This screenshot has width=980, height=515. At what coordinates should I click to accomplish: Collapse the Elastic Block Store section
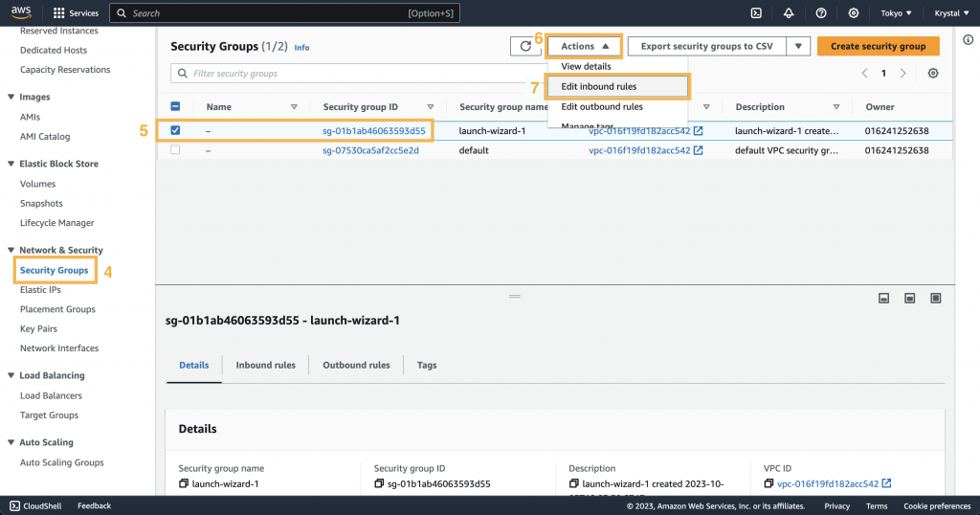tap(11, 164)
